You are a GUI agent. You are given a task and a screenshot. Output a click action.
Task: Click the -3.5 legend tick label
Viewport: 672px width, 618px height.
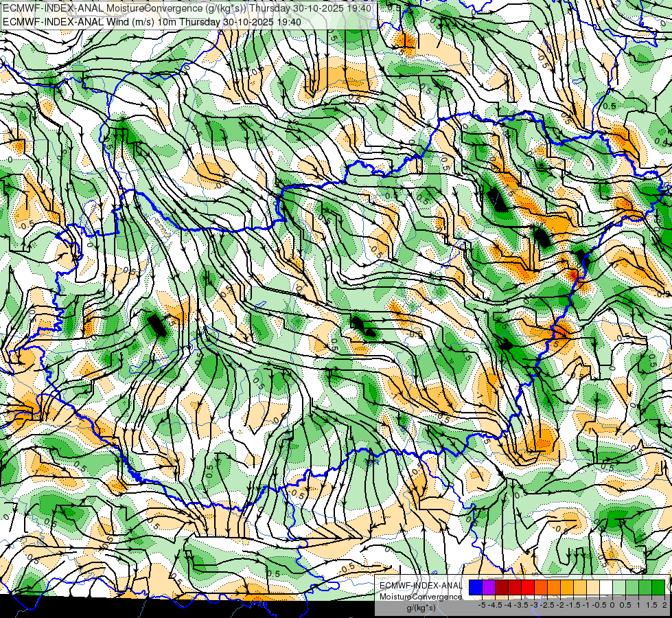tap(521, 605)
